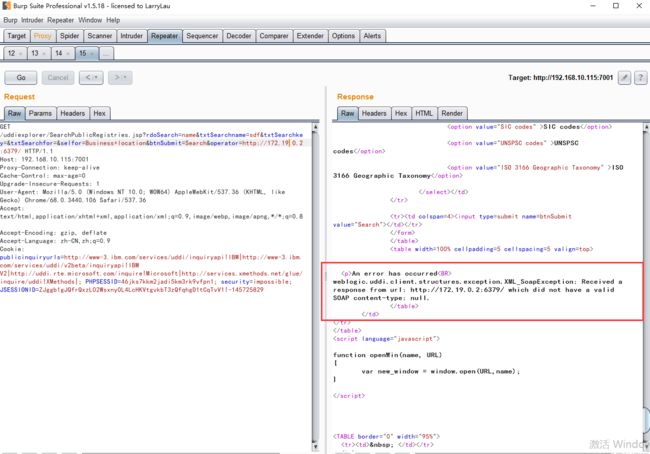Open the Window menu
The height and width of the screenshot is (454, 650).
pos(90,20)
